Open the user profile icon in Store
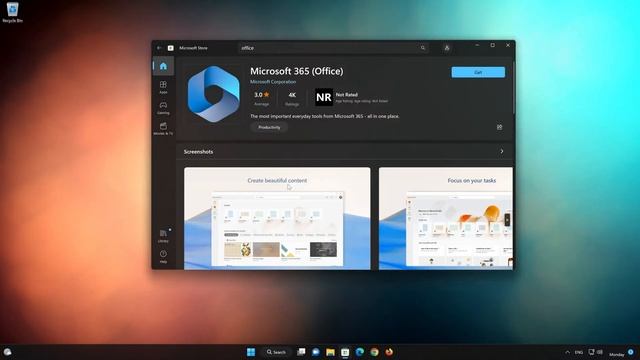This screenshot has height=360, width=640. coord(447,48)
